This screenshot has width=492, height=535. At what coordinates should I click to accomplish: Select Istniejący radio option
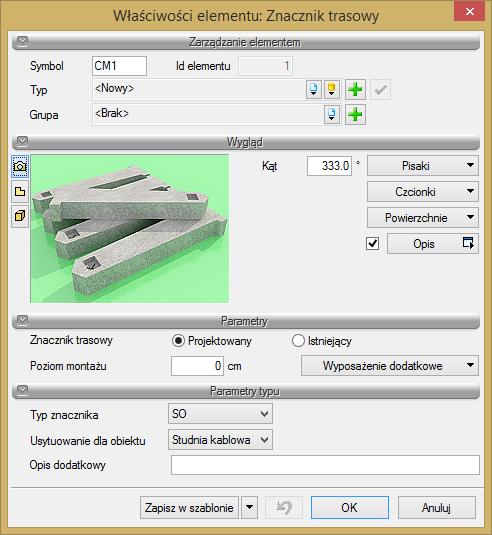(298, 341)
